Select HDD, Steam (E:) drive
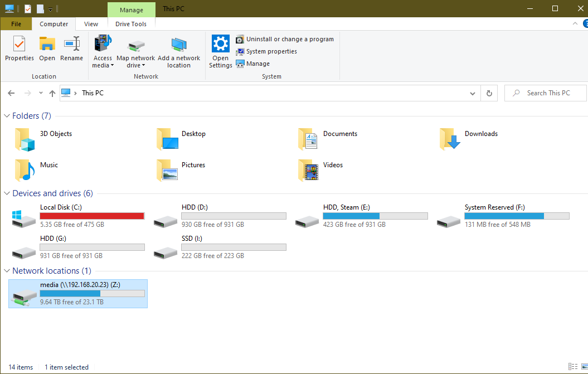Viewport: 588px width, 374px height. [361, 216]
